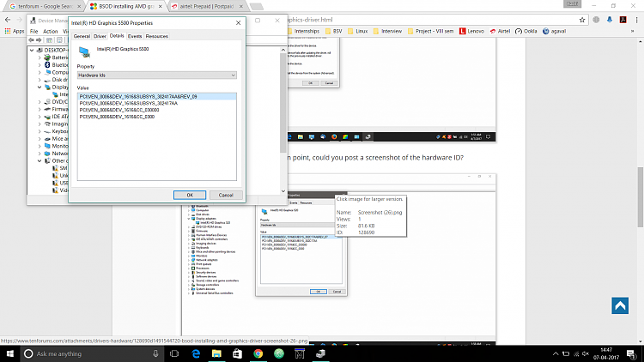Open the Chrome three-dot menu
Viewport: 644px width, 362px height.
(x=636, y=20)
